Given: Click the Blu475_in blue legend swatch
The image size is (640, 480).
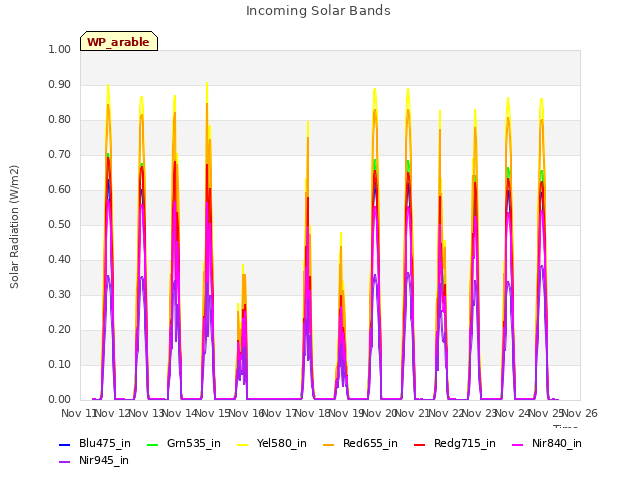Looking at the screenshot, I should pyautogui.click(x=65, y=444).
